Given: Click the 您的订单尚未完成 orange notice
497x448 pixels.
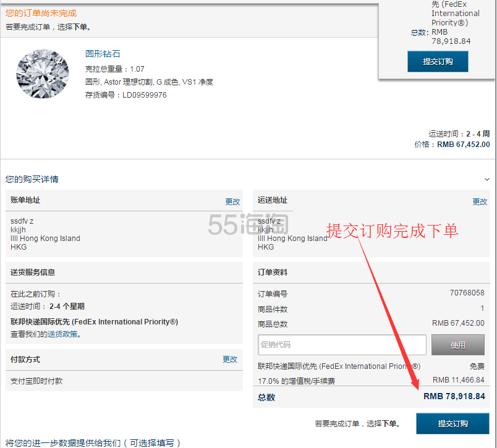Looking at the screenshot, I should [x=41, y=13].
